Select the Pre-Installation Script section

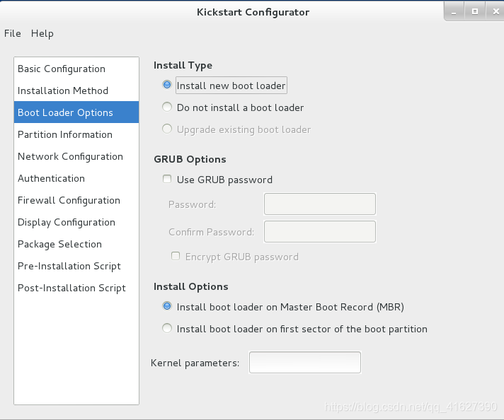click(x=76, y=266)
